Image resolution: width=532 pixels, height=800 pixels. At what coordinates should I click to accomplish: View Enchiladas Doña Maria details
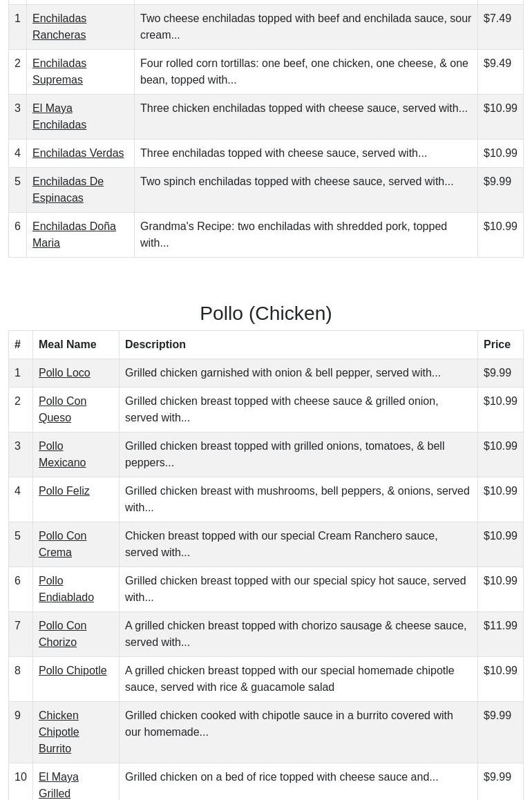pos(74,234)
